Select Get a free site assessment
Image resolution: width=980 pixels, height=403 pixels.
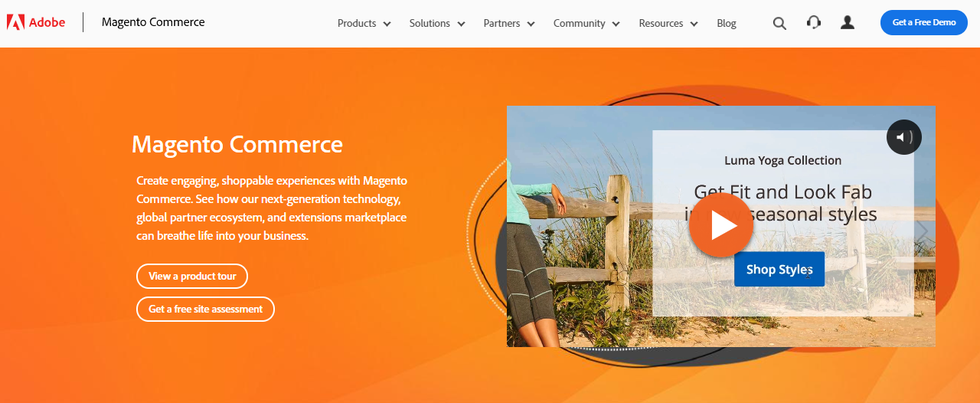coord(205,309)
